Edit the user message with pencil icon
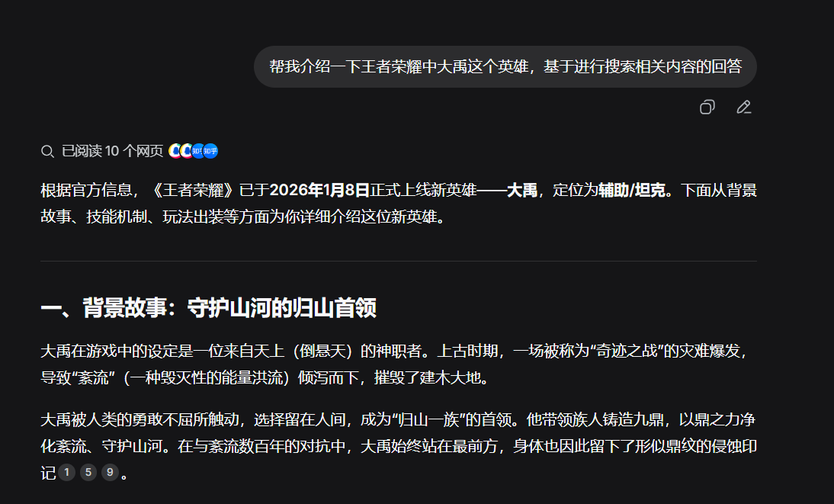The width and height of the screenshot is (834, 504). point(743,108)
